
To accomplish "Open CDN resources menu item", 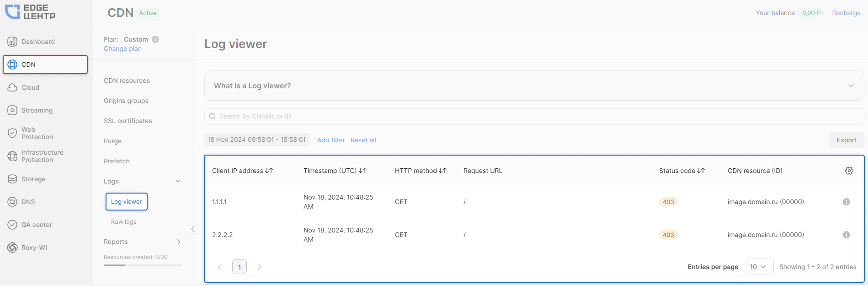I will 127,81.
